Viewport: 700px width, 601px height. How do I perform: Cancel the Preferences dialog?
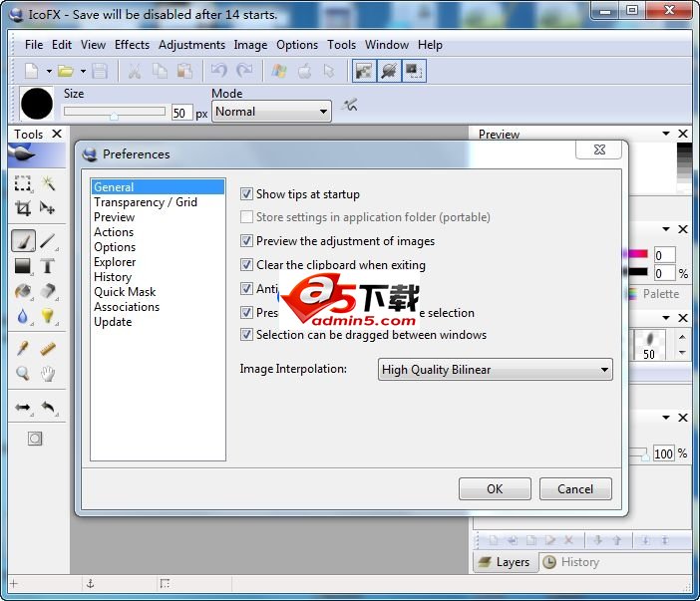(575, 488)
